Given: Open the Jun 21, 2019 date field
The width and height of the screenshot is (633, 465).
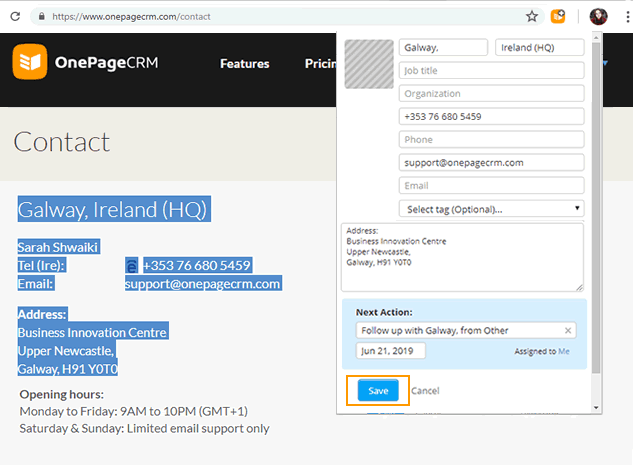Looking at the screenshot, I should pos(390,351).
